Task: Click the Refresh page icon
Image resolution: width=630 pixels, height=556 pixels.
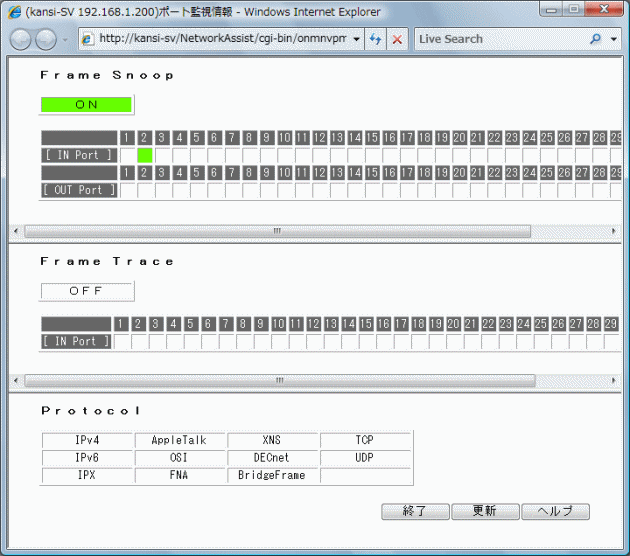Action: [x=375, y=39]
